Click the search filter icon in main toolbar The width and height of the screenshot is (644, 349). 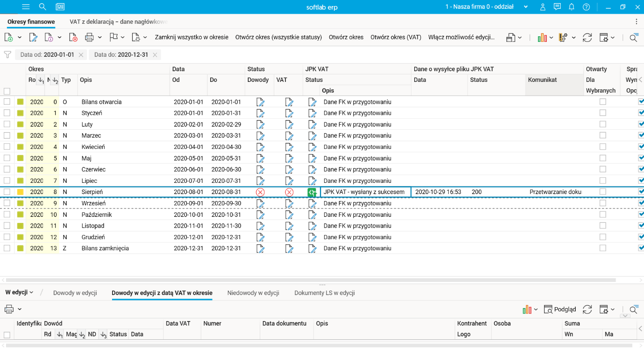pyautogui.click(x=634, y=37)
